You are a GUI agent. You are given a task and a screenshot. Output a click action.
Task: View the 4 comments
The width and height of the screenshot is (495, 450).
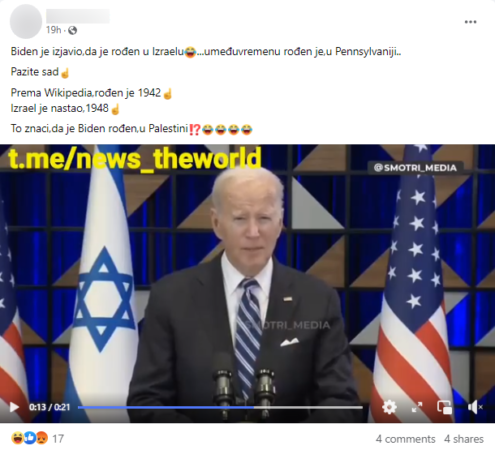(405, 439)
